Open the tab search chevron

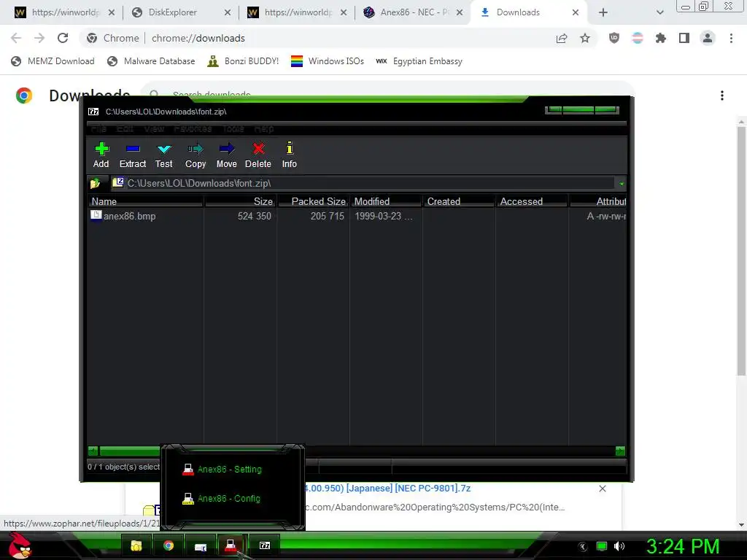pos(659,12)
